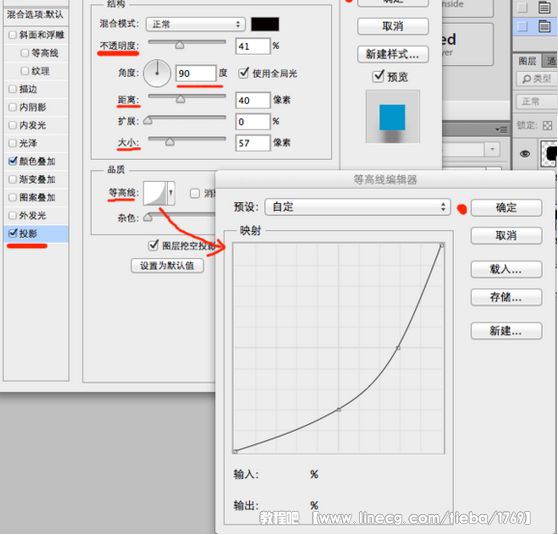This screenshot has height=535, width=558.
Task: Enable 斜面和浮雕 effect checkbox
Action: point(12,35)
